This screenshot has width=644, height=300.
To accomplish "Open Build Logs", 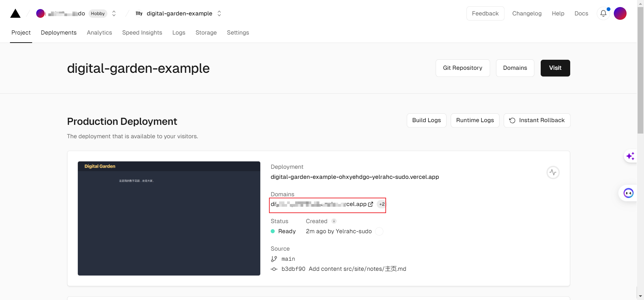I will pos(426,120).
